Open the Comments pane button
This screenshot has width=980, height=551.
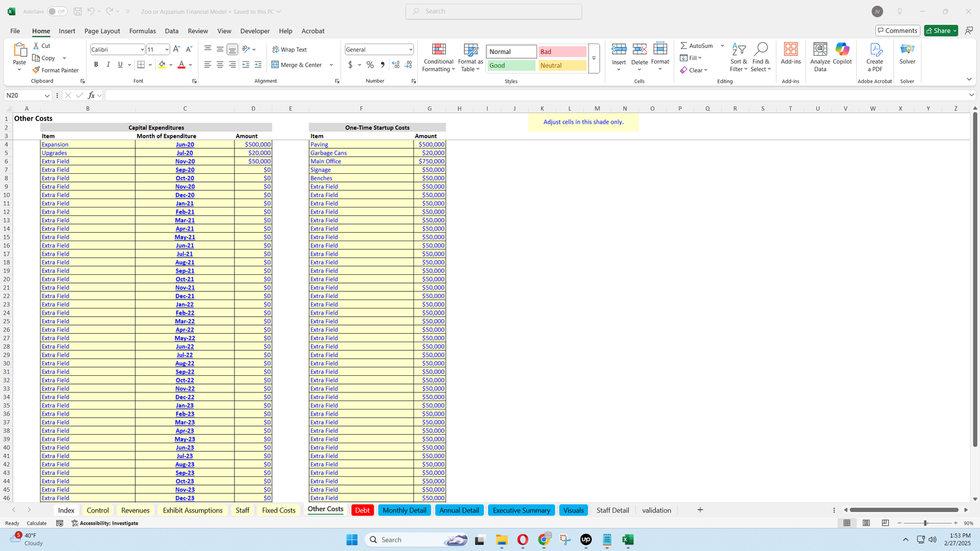897,31
